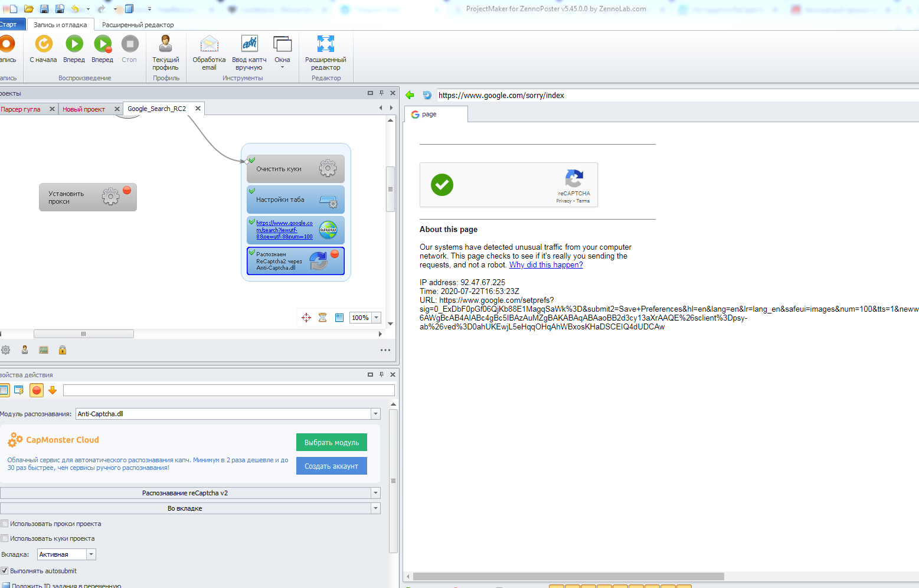
Task: Run project with first 'Вперед' play button
Action: pyautogui.click(x=74, y=44)
